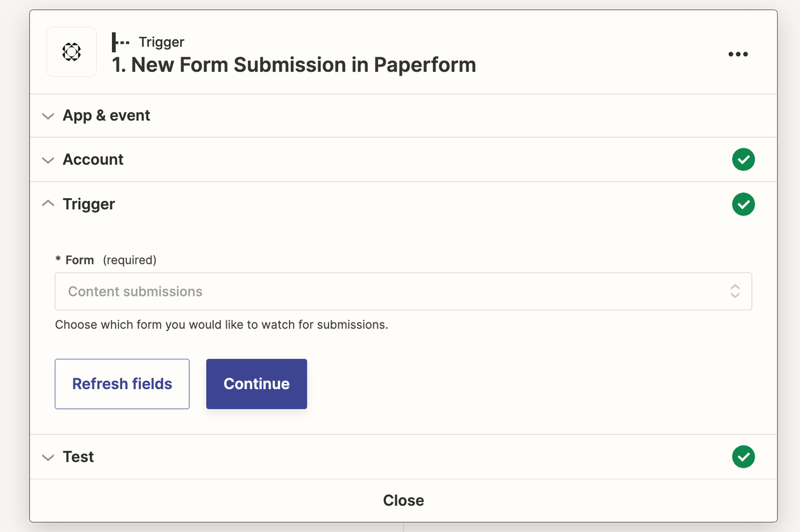Click the trigger step icon beside the Trigger label
The image size is (800, 532).
(120, 42)
